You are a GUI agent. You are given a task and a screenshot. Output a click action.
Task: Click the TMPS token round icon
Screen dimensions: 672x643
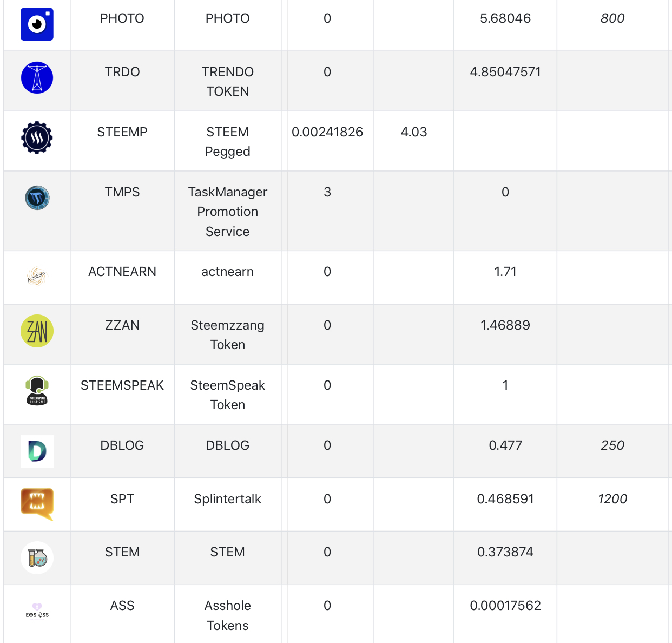point(37,198)
